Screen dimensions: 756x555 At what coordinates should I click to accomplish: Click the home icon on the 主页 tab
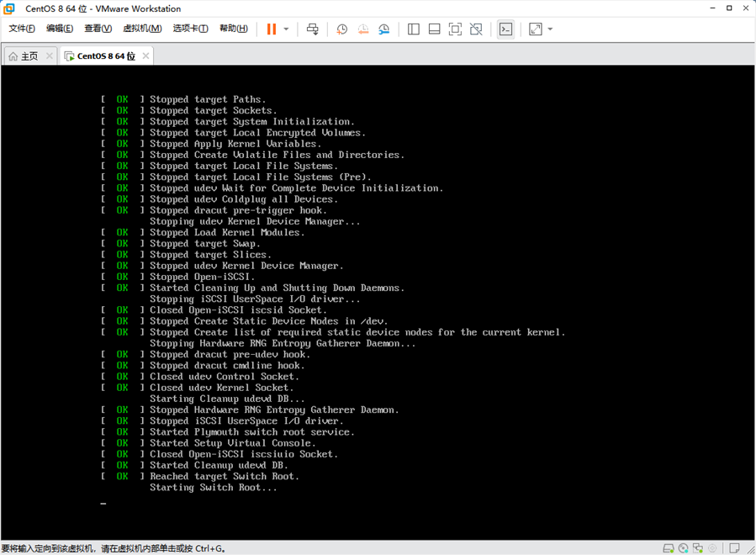(x=13, y=56)
